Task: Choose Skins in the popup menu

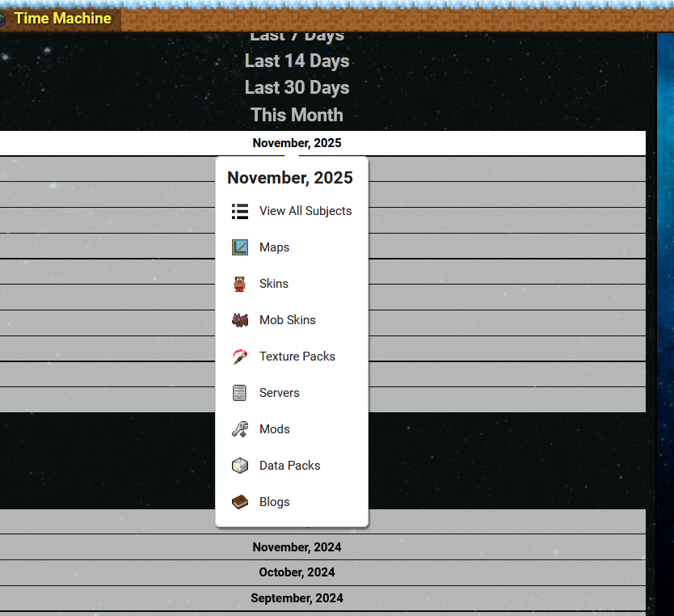Action: click(x=274, y=284)
